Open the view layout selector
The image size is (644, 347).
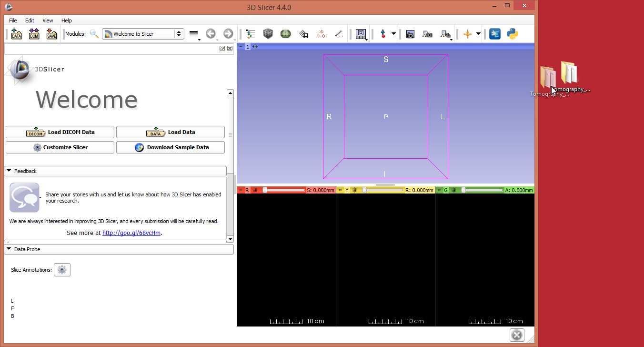[x=362, y=34]
